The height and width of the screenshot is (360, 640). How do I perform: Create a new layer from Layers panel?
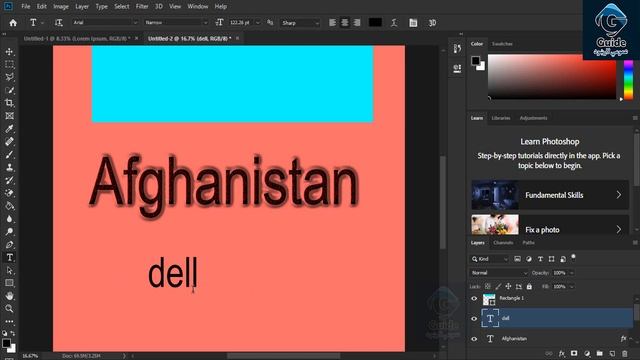(x=612, y=353)
